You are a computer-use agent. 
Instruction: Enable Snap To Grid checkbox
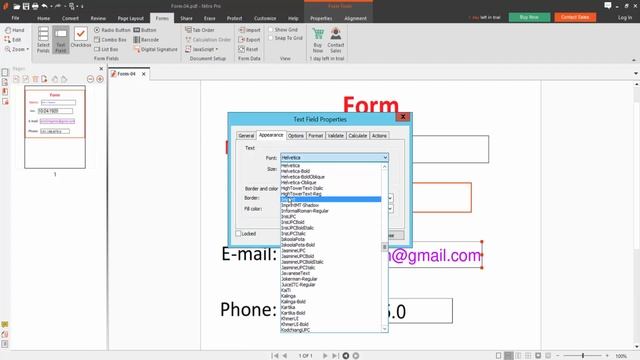270,38
